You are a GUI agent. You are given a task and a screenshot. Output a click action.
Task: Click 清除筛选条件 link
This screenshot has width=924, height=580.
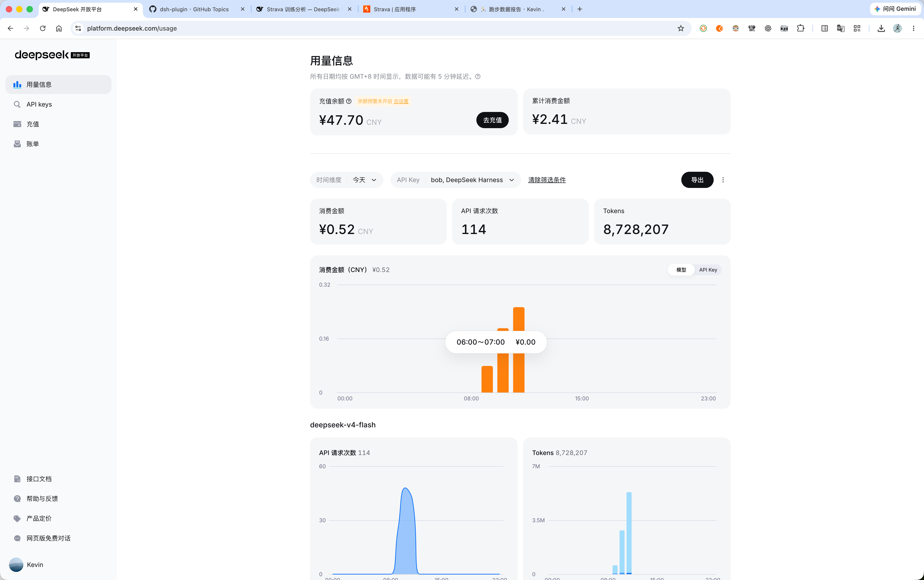(547, 180)
